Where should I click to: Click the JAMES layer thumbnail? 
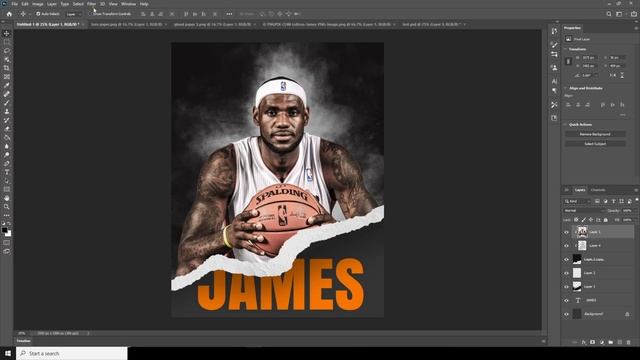577,300
